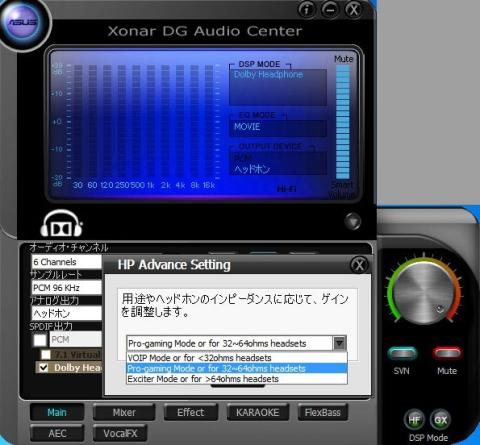Click the ヘッドホン output device display
The width and height of the screenshot is (480, 445).
[x=252, y=169]
